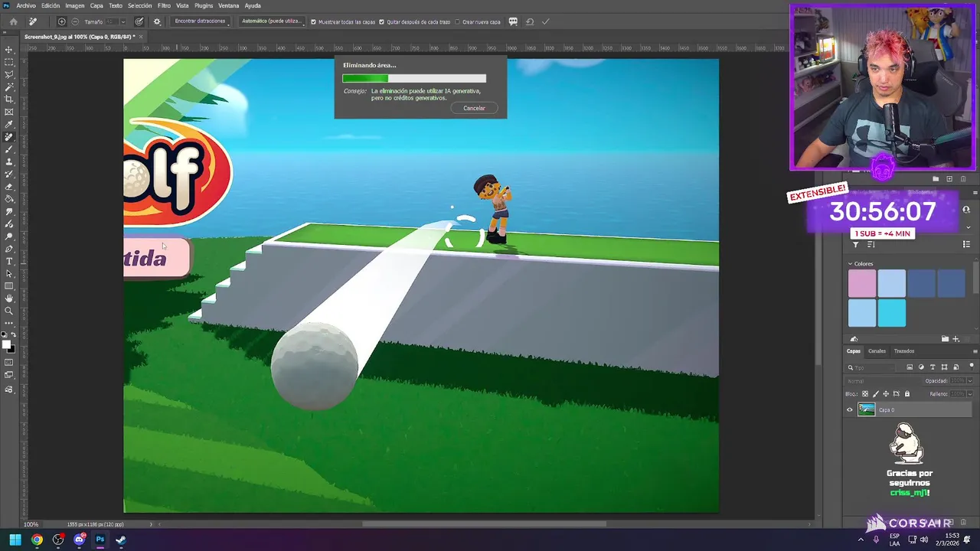
Task: Click the feedback speech bubble icon
Action: pos(513,21)
